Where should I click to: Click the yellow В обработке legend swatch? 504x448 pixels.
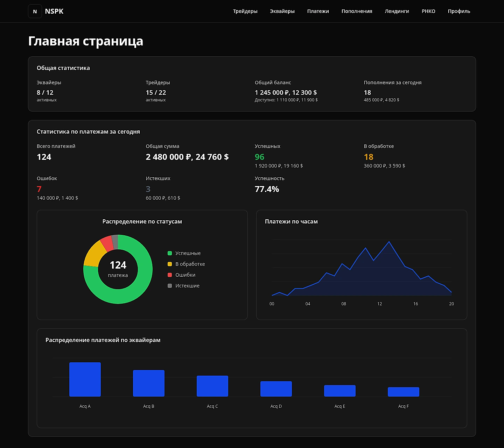click(x=170, y=264)
